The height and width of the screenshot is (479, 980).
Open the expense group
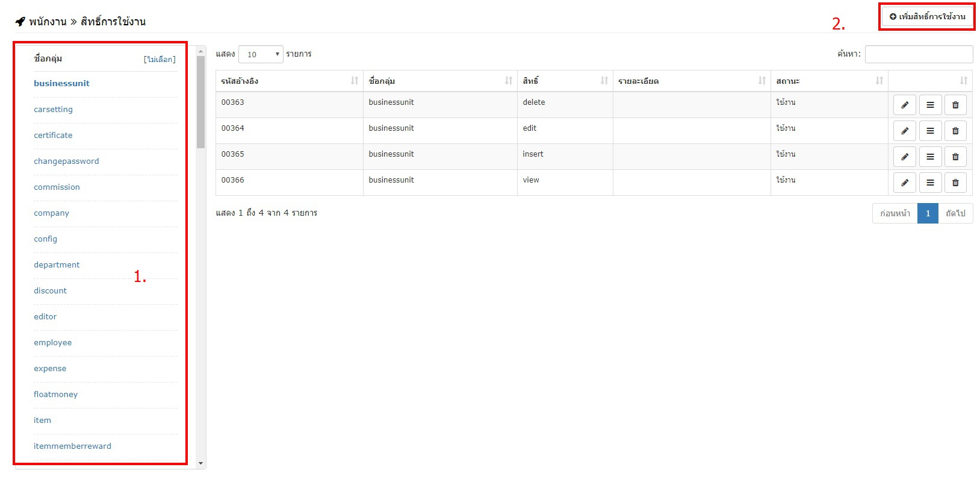click(x=50, y=369)
